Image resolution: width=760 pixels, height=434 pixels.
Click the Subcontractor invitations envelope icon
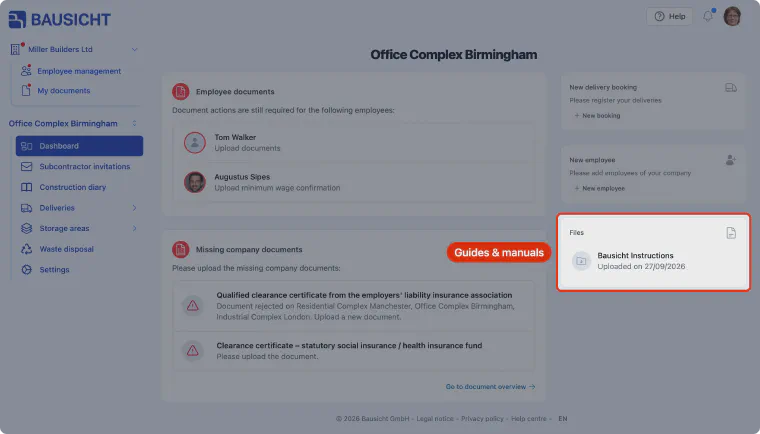pos(27,166)
